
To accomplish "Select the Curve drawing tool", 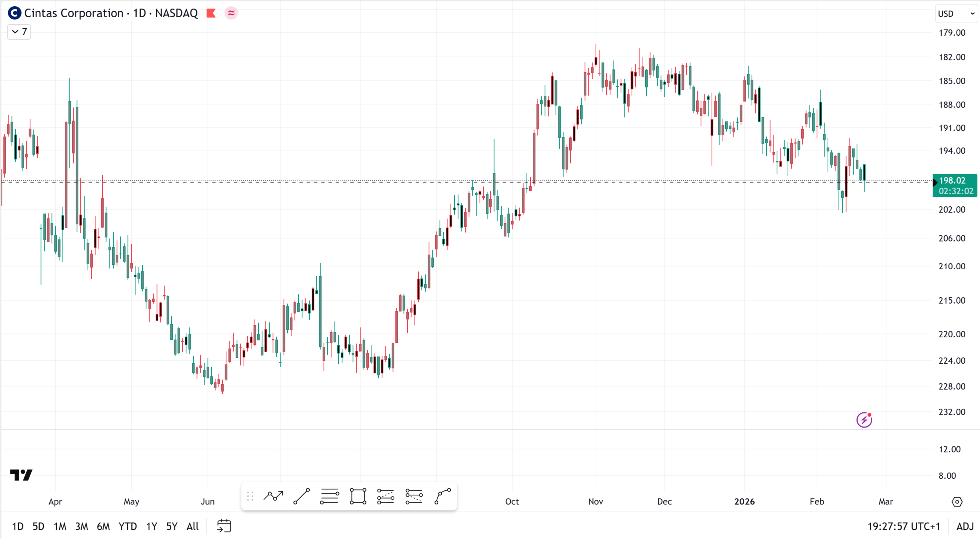I will (443, 496).
